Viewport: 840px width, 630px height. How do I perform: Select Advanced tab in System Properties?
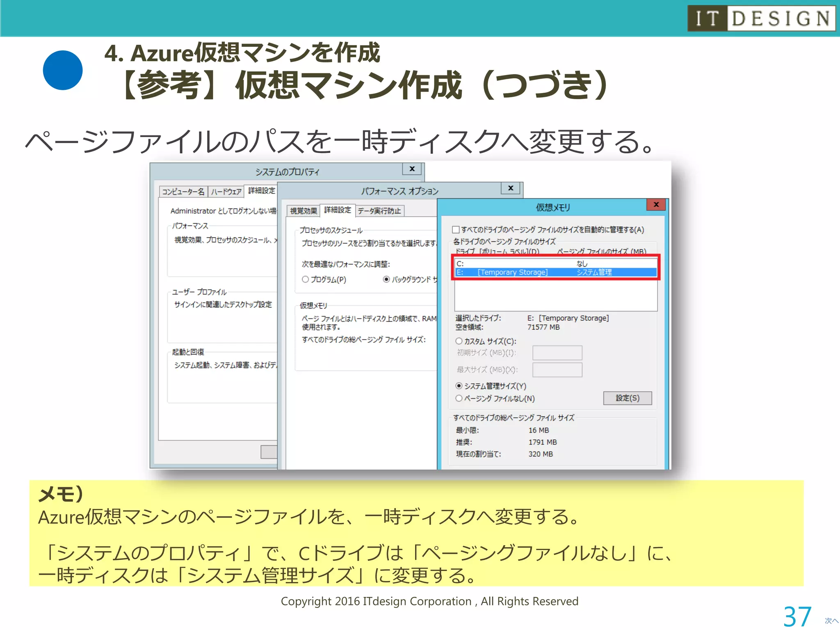click(262, 191)
